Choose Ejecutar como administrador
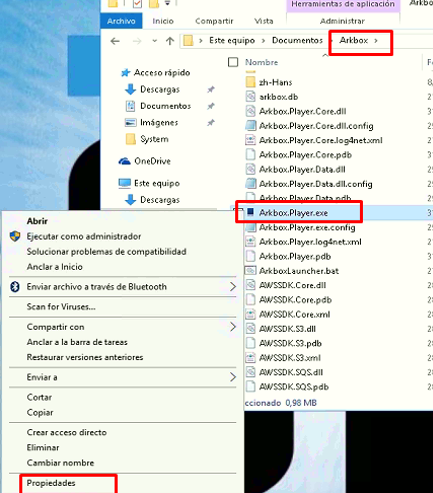Image resolution: width=433 pixels, height=493 pixels. [84, 236]
